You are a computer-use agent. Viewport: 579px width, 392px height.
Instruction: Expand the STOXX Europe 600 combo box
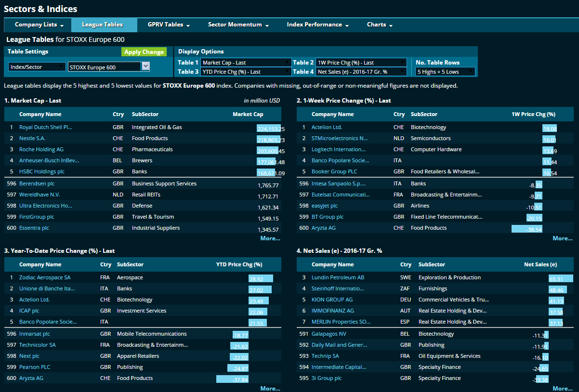[145, 67]
